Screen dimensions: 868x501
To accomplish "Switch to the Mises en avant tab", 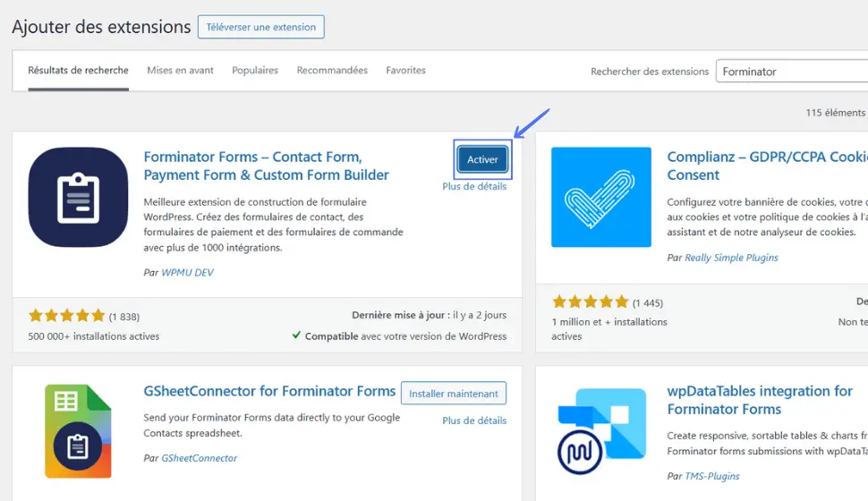I will [x=180, y=71].
